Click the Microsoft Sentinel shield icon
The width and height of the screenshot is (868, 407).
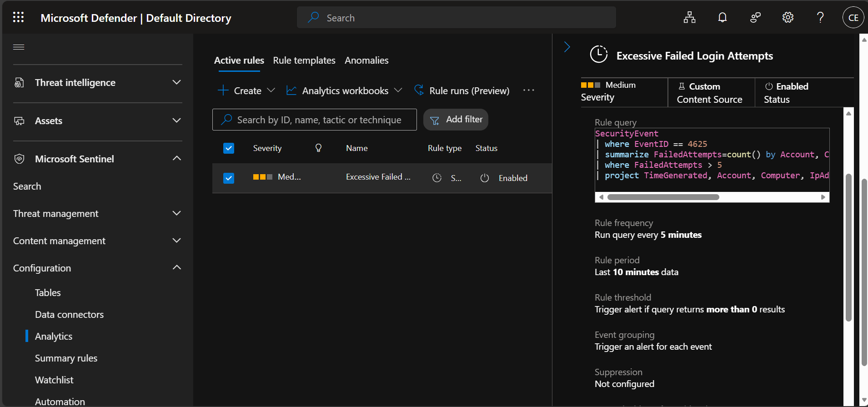click(19, 159)
